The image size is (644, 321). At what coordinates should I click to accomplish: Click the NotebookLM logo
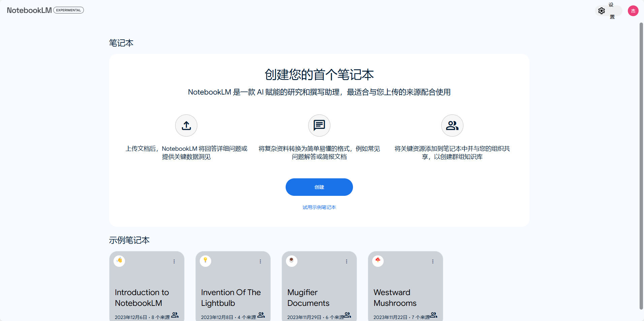click(x=29, y=10)
